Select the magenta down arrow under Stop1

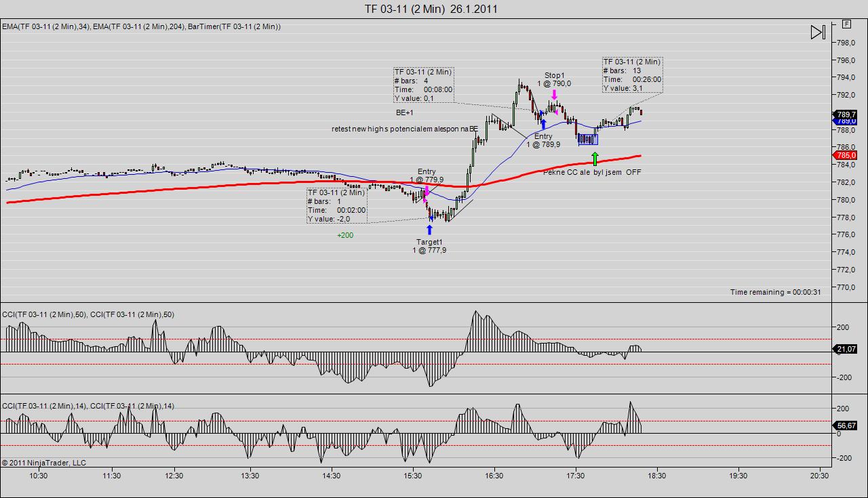[554, 96]
